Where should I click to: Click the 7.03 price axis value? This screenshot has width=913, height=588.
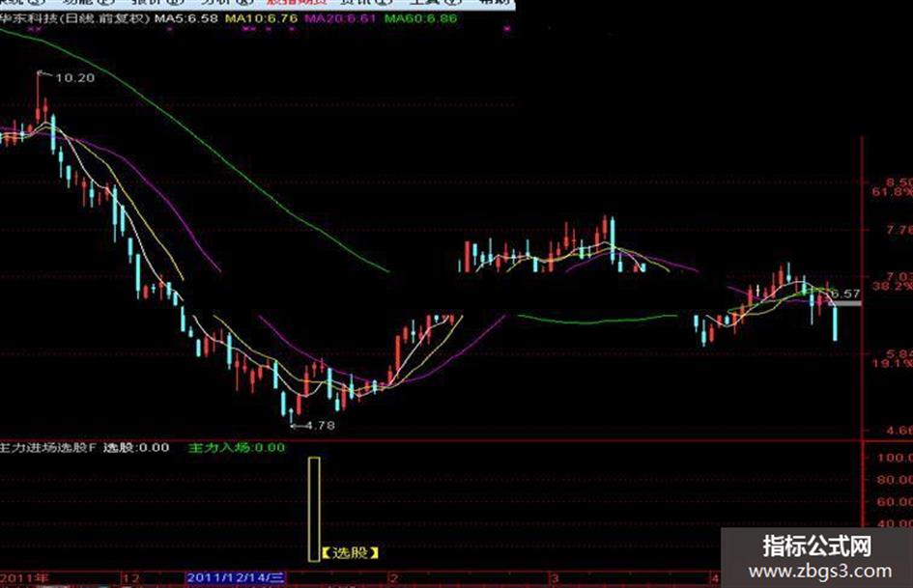899,276
